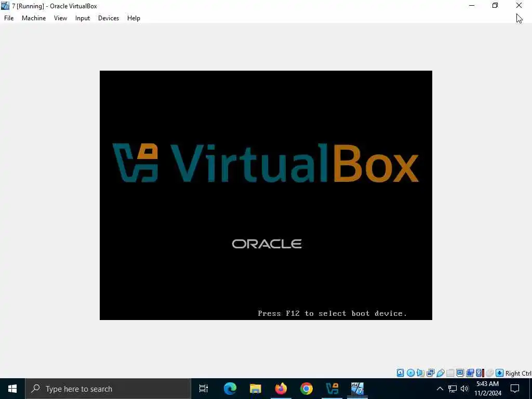532x399 pixels.
Task: Open the Input menu
Action: pyautogui.click(x=83, y=18)
